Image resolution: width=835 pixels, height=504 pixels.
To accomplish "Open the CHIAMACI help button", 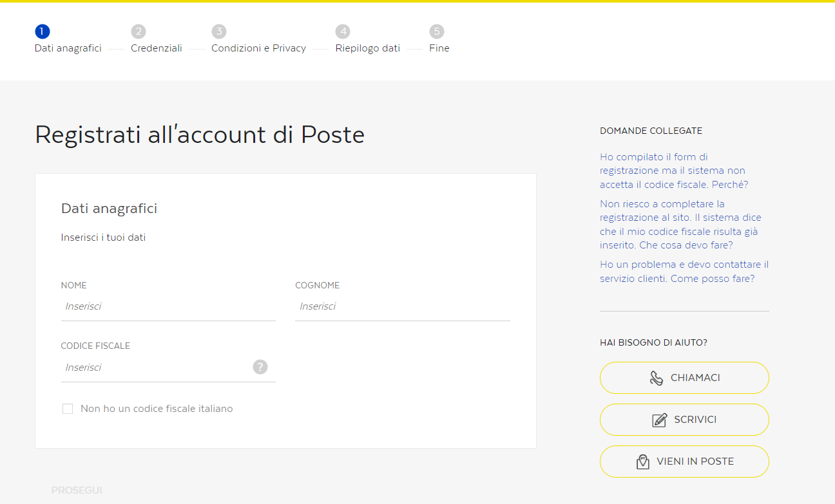I will (684, 378).
